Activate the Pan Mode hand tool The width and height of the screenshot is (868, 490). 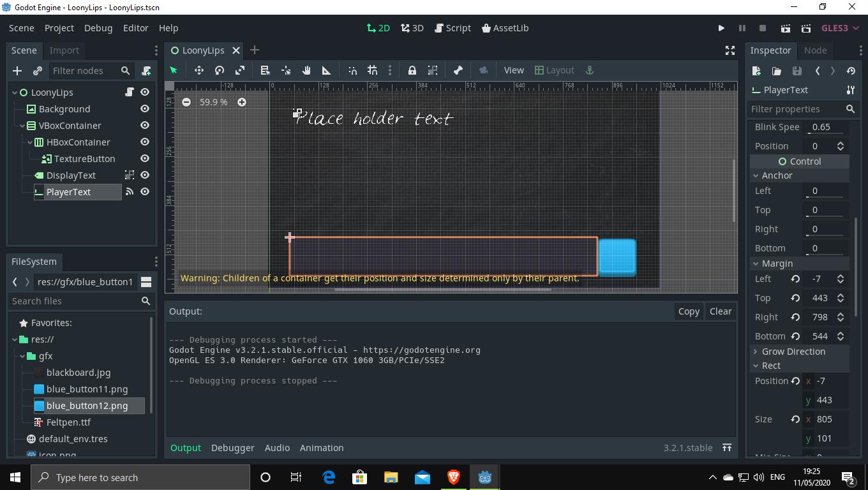click(306, 70)
